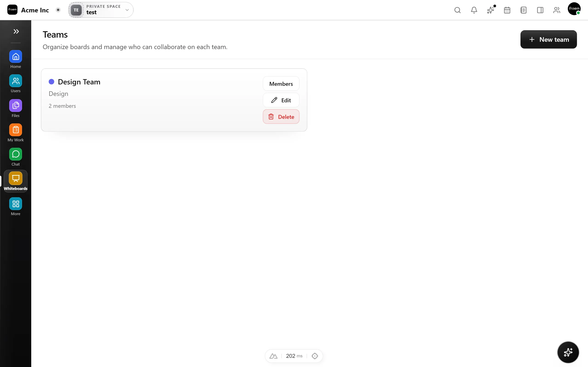This screenshot has width=588, height=367.
Task: Open Chat in sidebar
Action: pos(16,157)
